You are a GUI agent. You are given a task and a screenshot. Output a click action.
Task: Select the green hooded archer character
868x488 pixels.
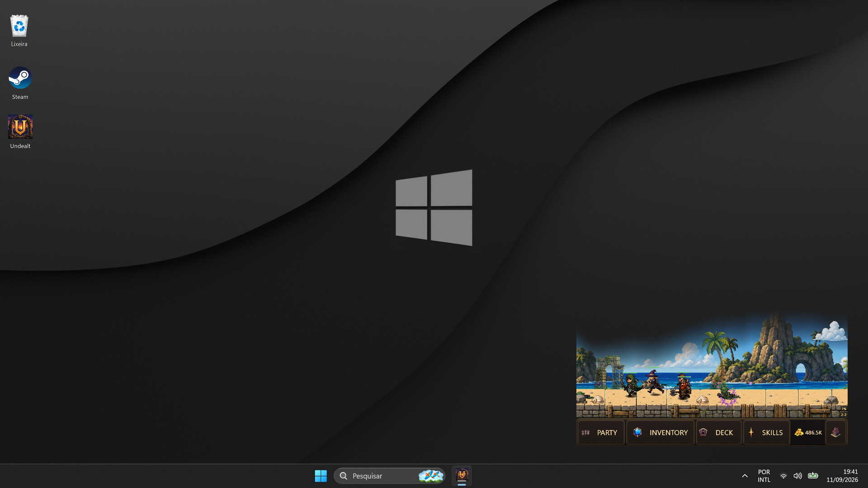coord(630,385)
